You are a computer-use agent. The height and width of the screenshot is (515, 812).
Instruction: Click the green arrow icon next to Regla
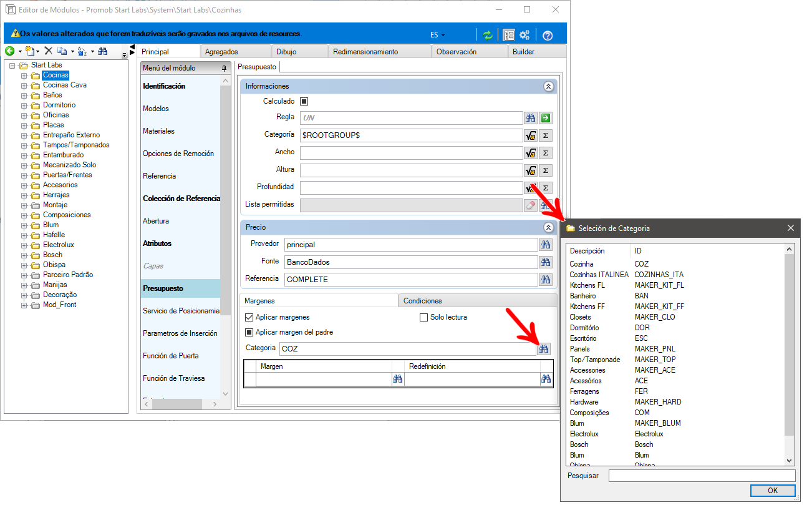pos(546,117)
